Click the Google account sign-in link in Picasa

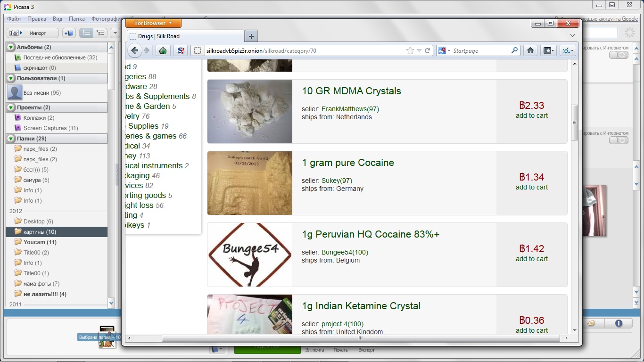(x=611, y=19)
